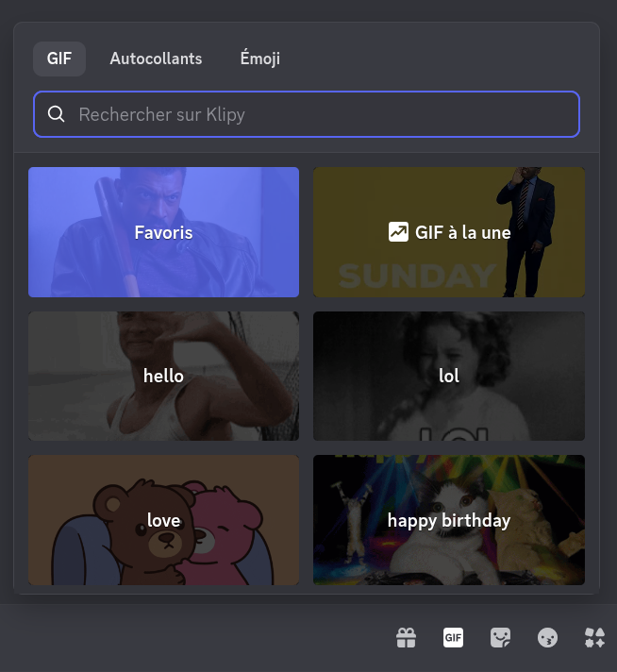Open the love GIF category

click(163, 520)
